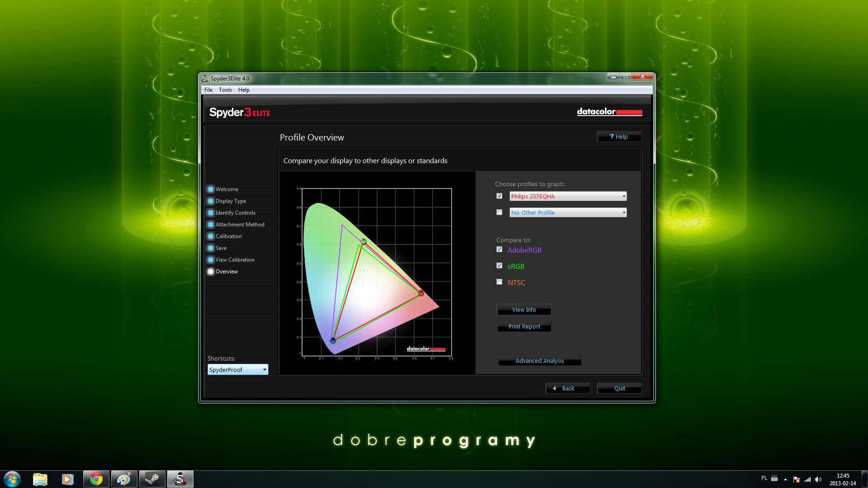Click the Calibration step icon in sidebar

coord(211,236)
